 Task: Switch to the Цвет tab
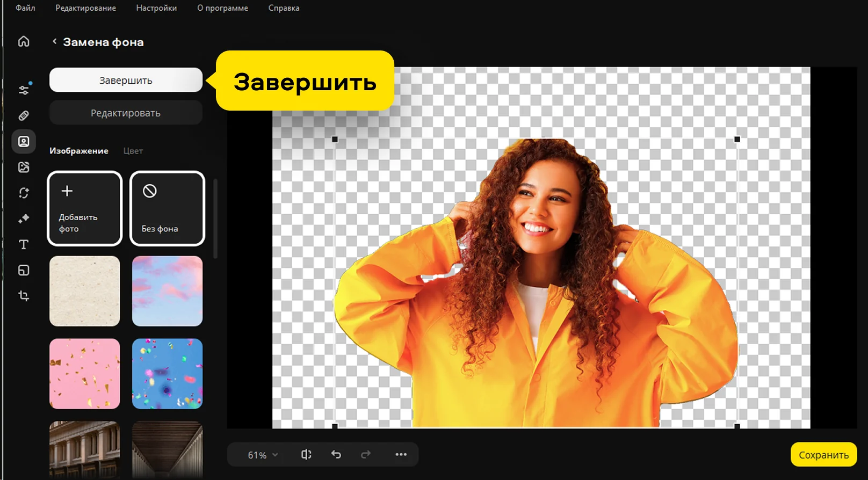(x=133, y=151)
